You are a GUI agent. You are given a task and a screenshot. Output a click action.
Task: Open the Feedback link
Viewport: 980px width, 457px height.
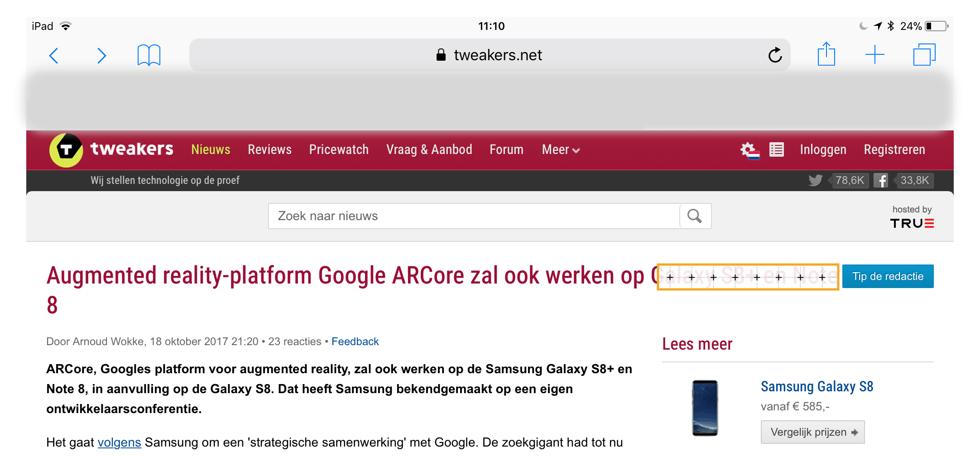pos(355,342)
